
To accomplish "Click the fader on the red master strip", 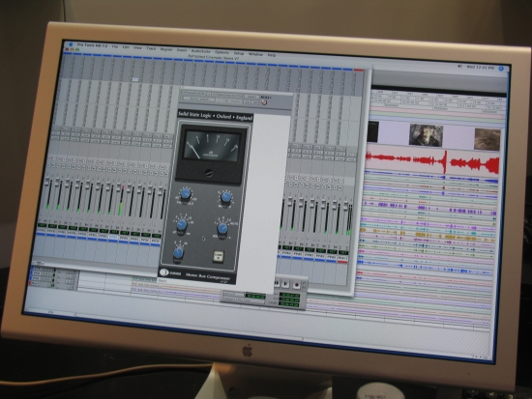I will [x=346, y=207].
